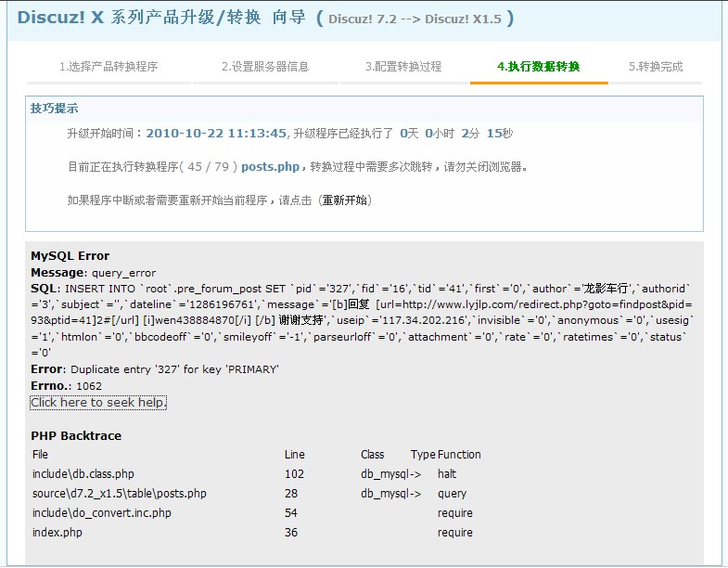This screenshot has height=568, width=728.
Task: Go to step 2.设置服务器信息
Action: (265, 67)
